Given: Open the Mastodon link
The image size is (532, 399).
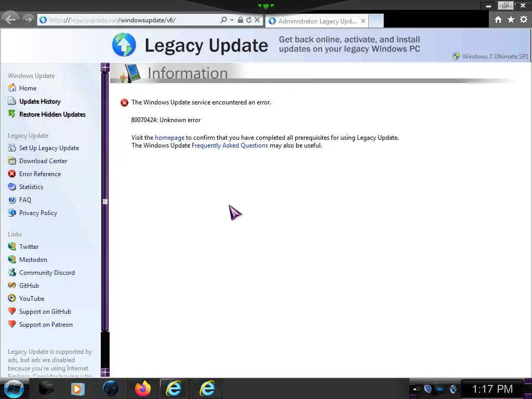Looking at the screenshot, I should pyautogui.click(x=33, y=260).
